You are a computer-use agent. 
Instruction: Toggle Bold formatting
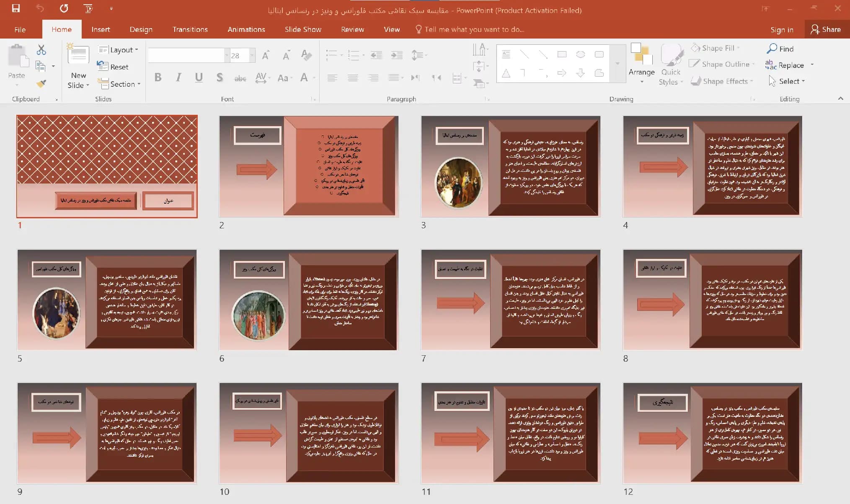tap(158, 78)
